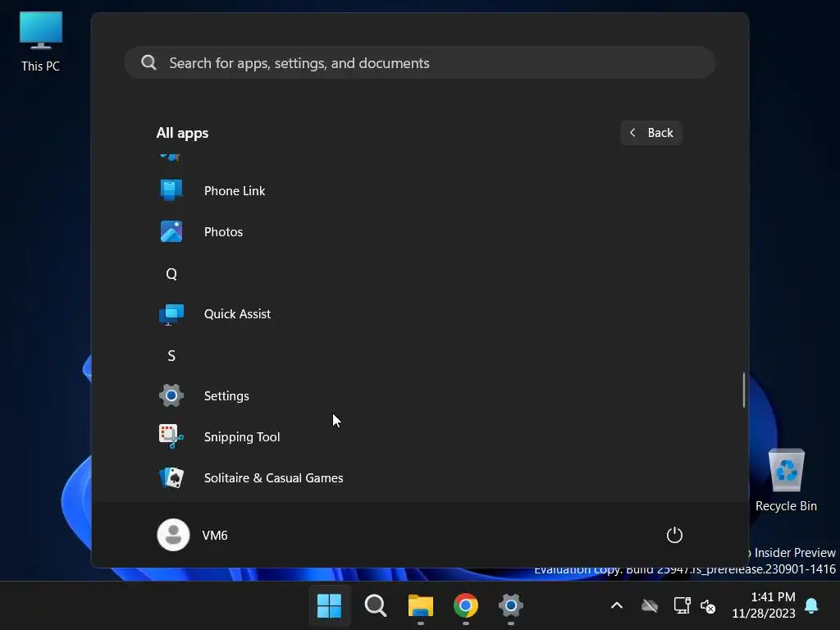The height and width of the screenshot is (630, 840).
Task: Click the All apps heading
Action: tap(182, 133)
